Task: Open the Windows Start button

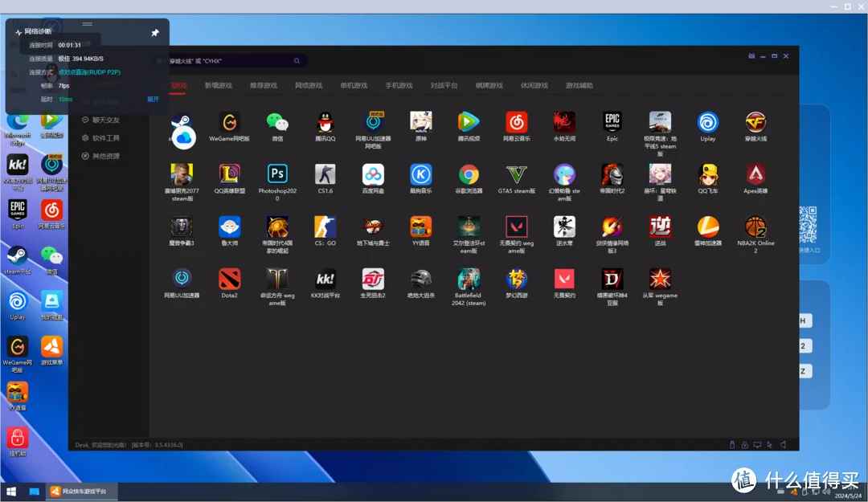Action: point(11,491)
